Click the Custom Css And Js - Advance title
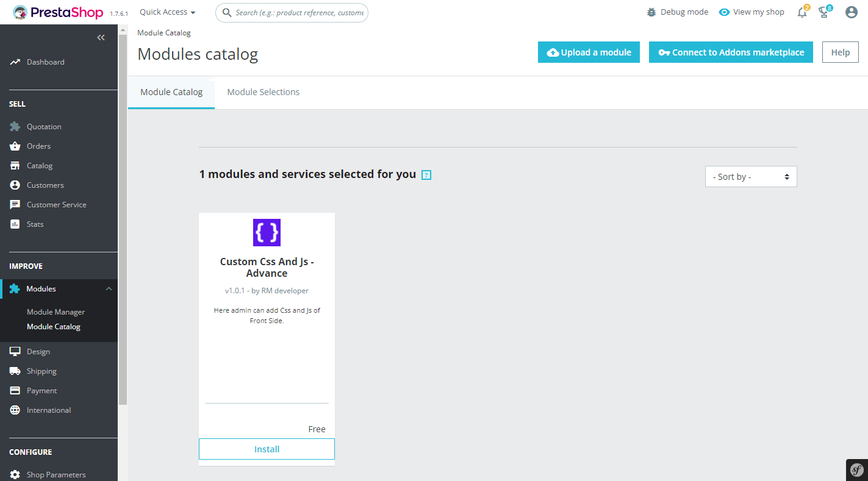The image size is (868, 481). pyautogui.click(x=267, y=268)
